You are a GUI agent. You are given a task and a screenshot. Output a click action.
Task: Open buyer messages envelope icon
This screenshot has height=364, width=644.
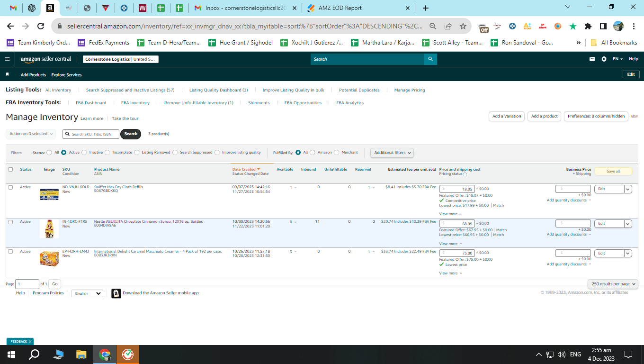pos(592,59)
